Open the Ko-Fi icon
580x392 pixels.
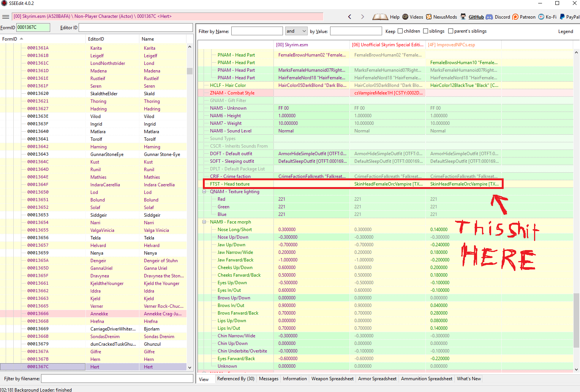(541, 17)
